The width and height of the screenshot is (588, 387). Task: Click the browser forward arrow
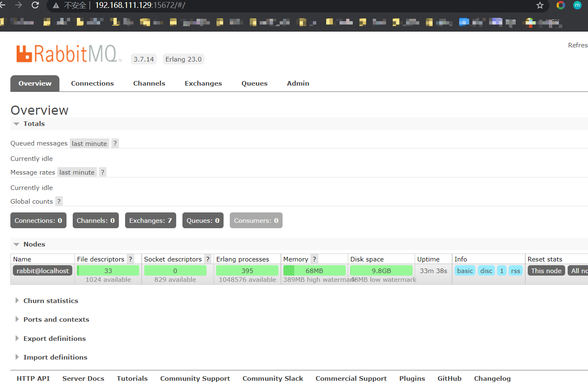(18, 5)
